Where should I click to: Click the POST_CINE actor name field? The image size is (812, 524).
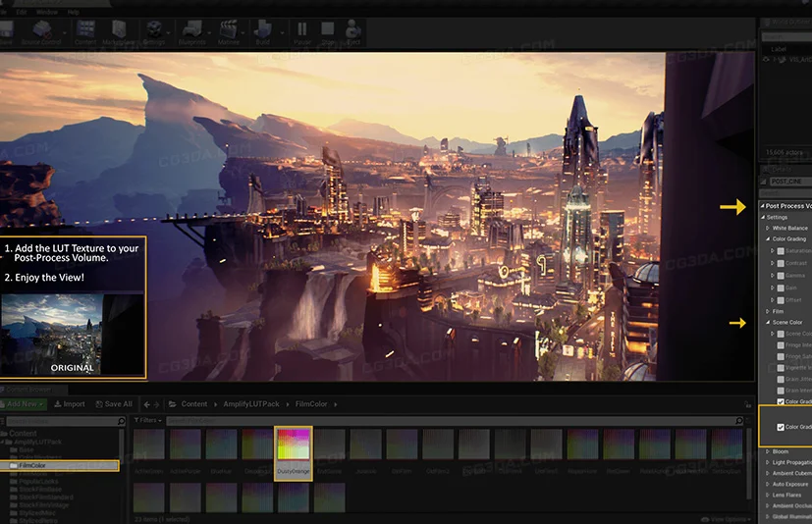point(791,182)
